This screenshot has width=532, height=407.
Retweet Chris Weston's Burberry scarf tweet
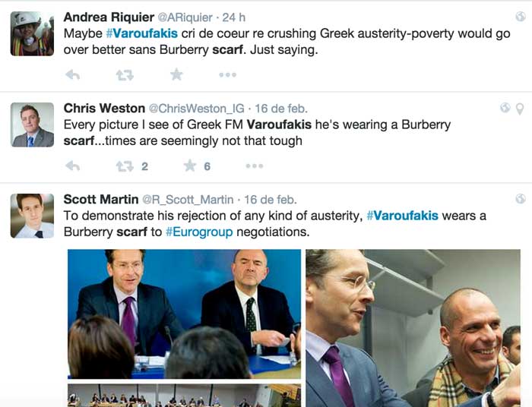[x=125, y=166]
